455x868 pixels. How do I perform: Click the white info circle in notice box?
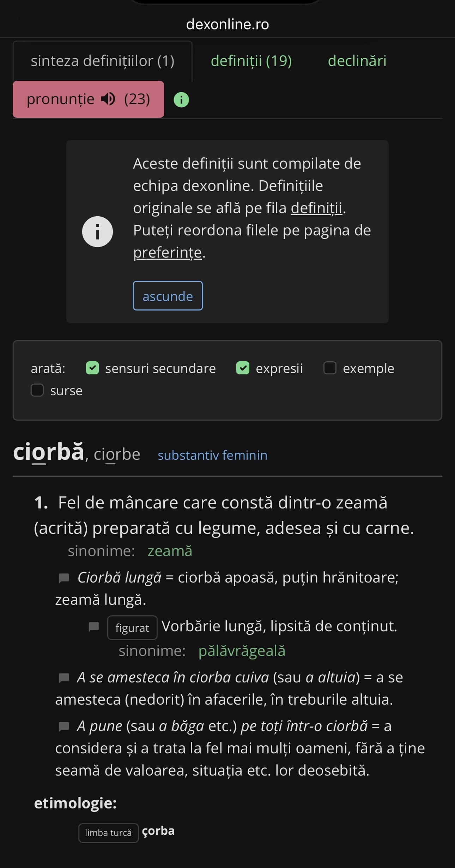pos(97,231)
